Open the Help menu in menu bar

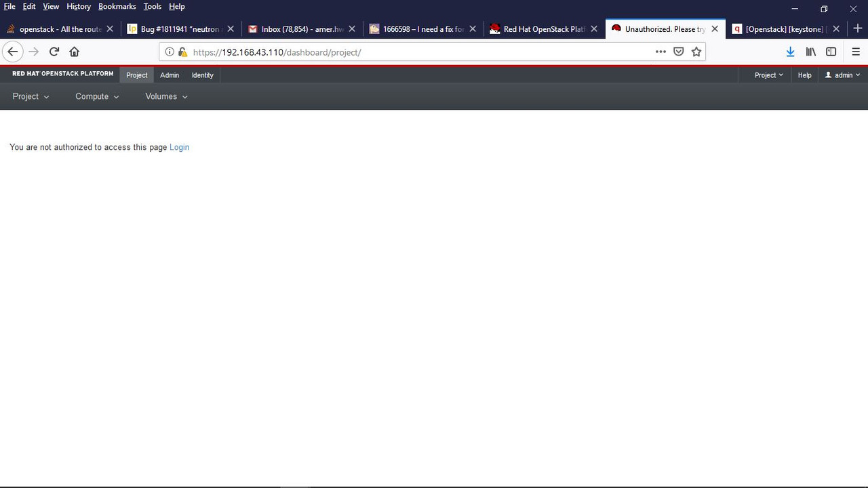pyautogui.click(x=177, y=7)
